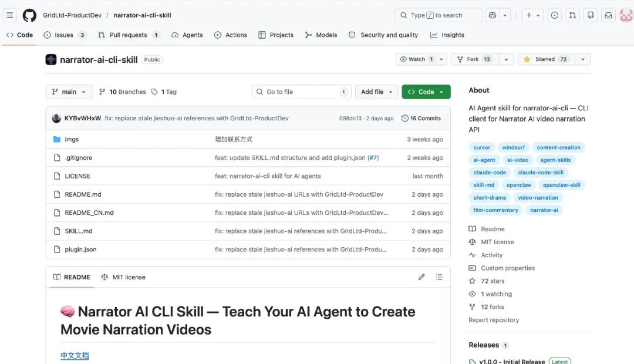
Task: Open the Insights tab
Action: [x=447, y=35]
